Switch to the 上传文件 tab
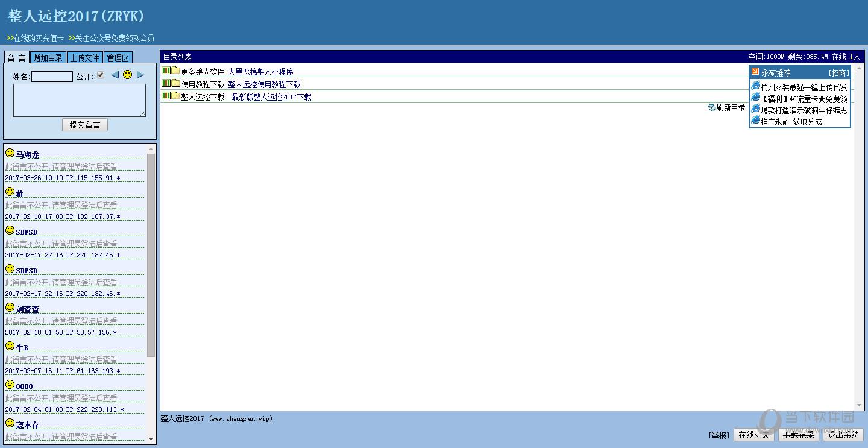This screenshot has width=868, height=448. pyautogui.click(x=84, y=58)
